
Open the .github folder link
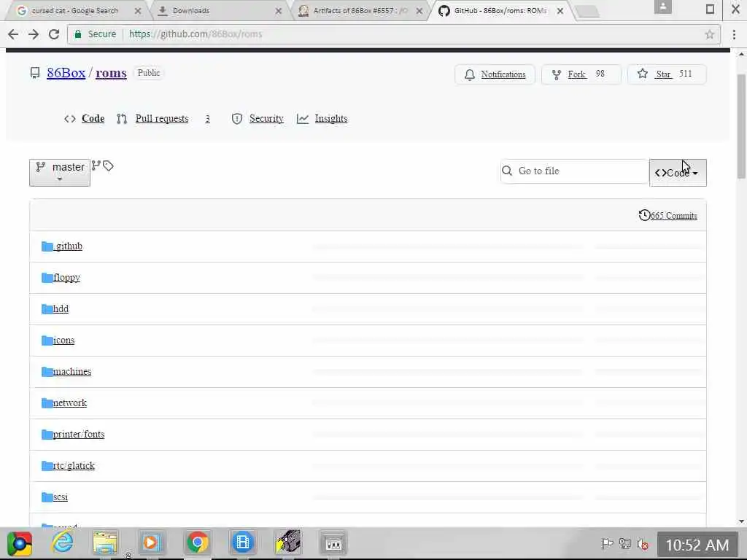coord(68,246)
